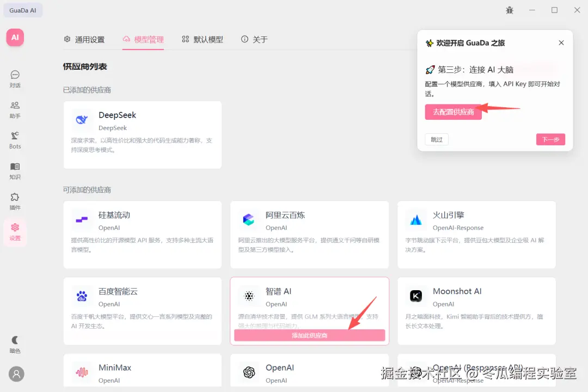Switch to the 模型管理 tab
588x392 pixels.
pos(143,39)
